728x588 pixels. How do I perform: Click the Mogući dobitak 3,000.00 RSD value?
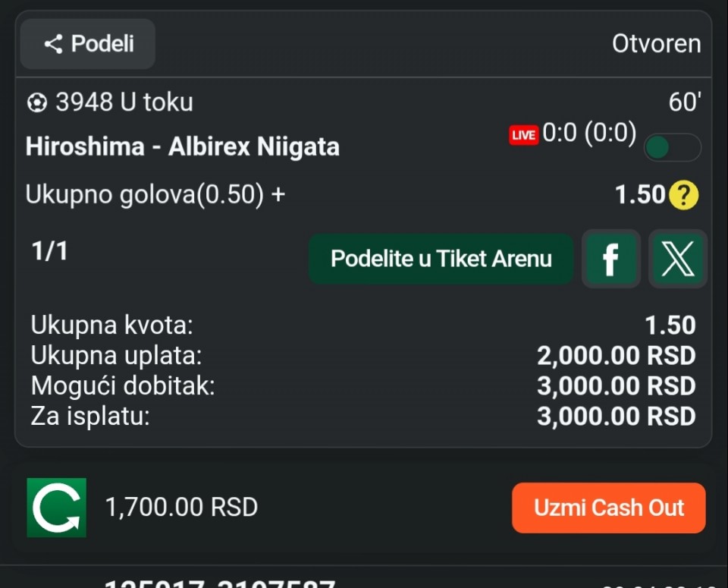tap(616, 386)
